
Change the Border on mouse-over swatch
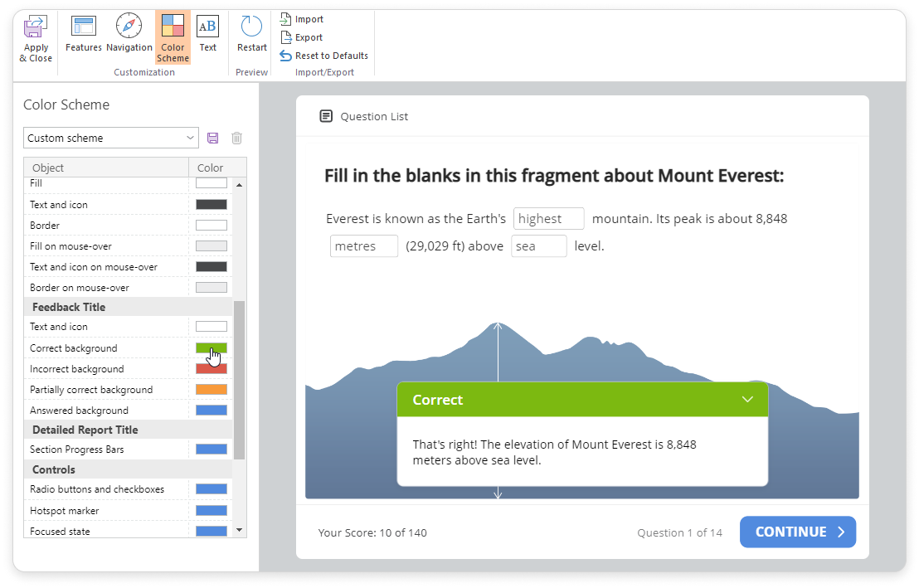click(211, 287)
